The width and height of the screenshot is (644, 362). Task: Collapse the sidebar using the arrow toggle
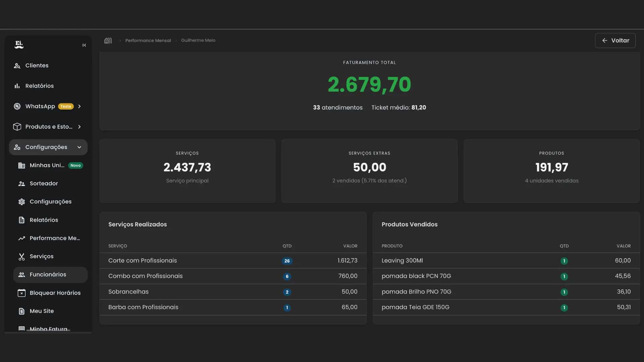click(84, 45)
